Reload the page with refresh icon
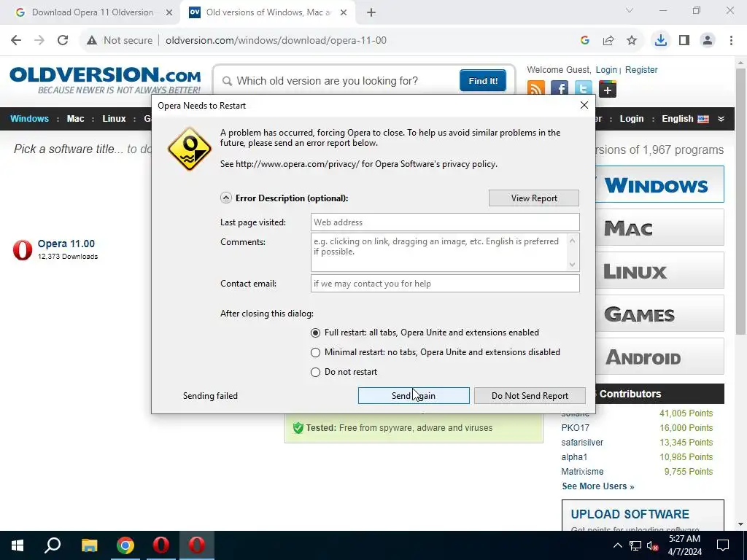This screenshot has width=747, height=560. coord(63,41)
